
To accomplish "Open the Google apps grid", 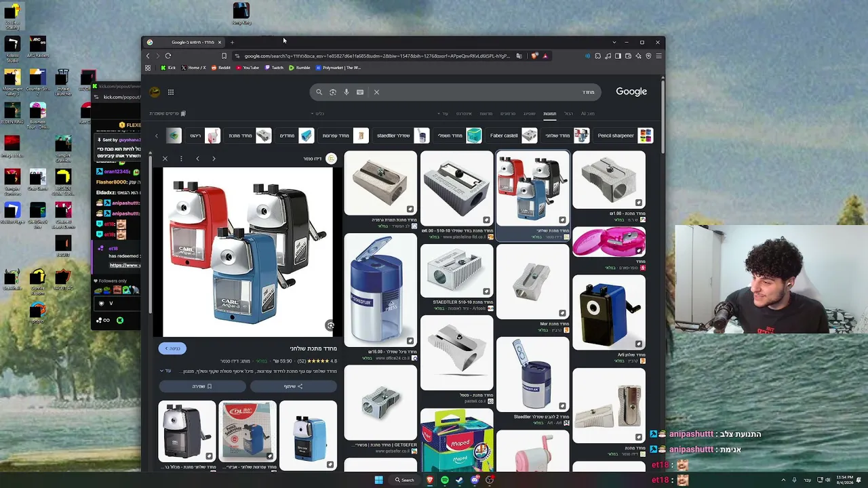I will click(171, 92).
